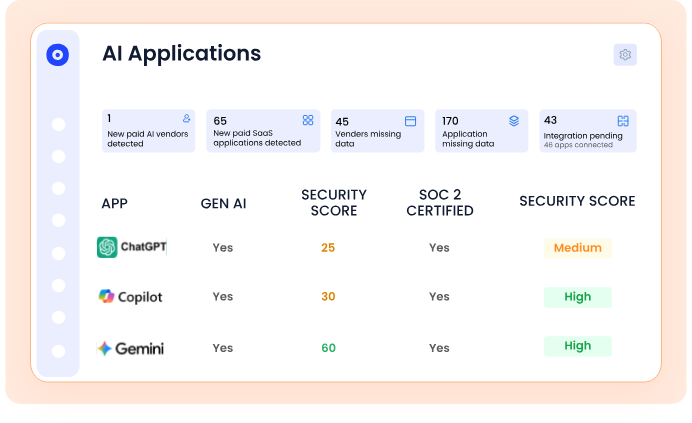The width and height of the screenshot is (692, 423).
Task: Click the 46 apps connected subtext
Action: point(578,145)
